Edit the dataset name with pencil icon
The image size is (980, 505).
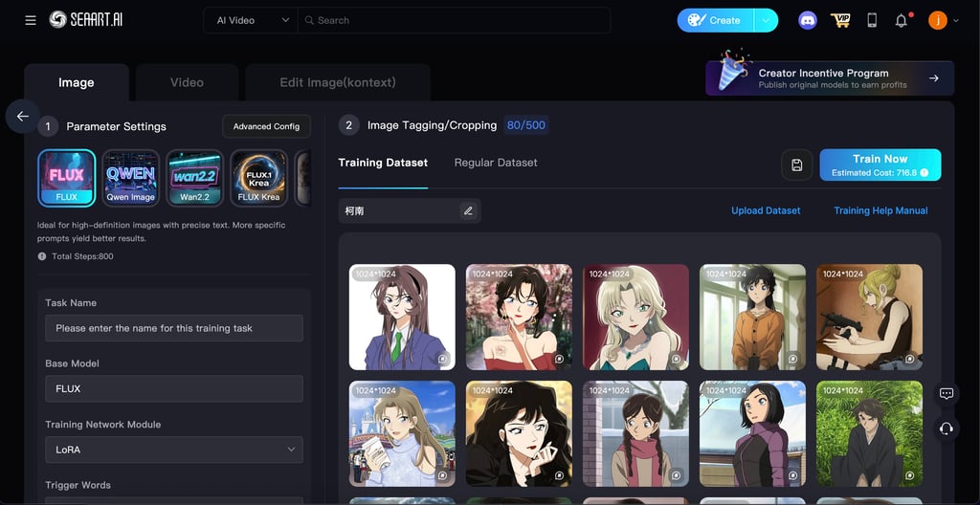(468, 211)
